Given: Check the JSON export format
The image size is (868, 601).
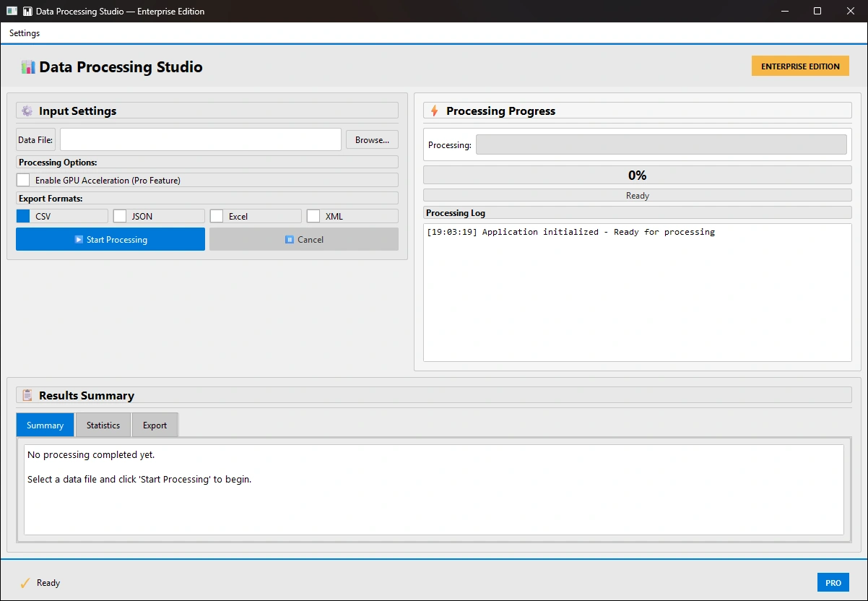Looking at the screenshot, I should [120, 216].
